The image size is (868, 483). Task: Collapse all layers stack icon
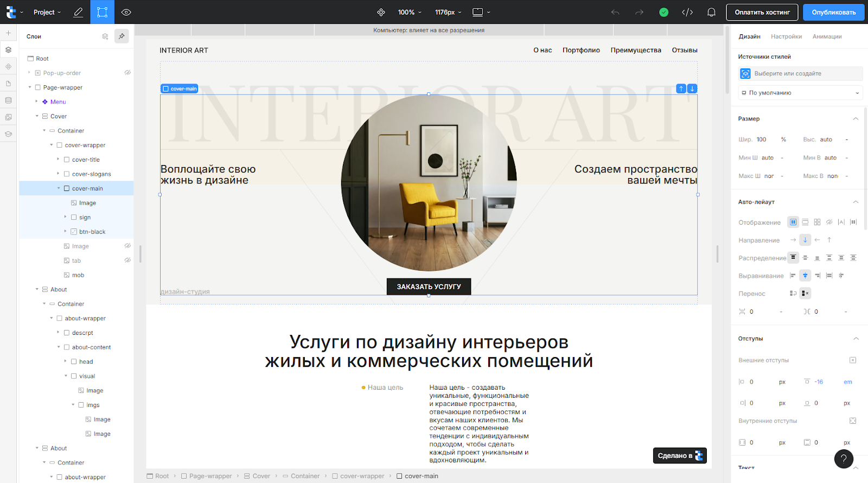point(105,36)
